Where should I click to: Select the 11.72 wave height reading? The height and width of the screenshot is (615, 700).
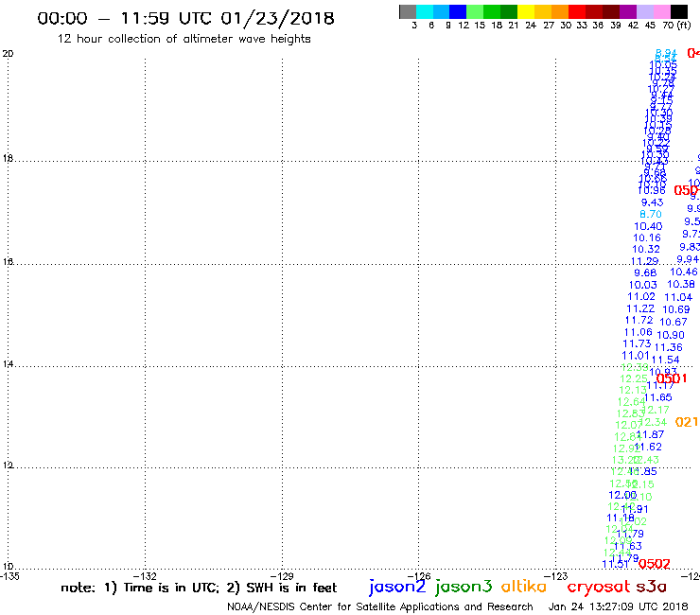[x=639, y=320]
